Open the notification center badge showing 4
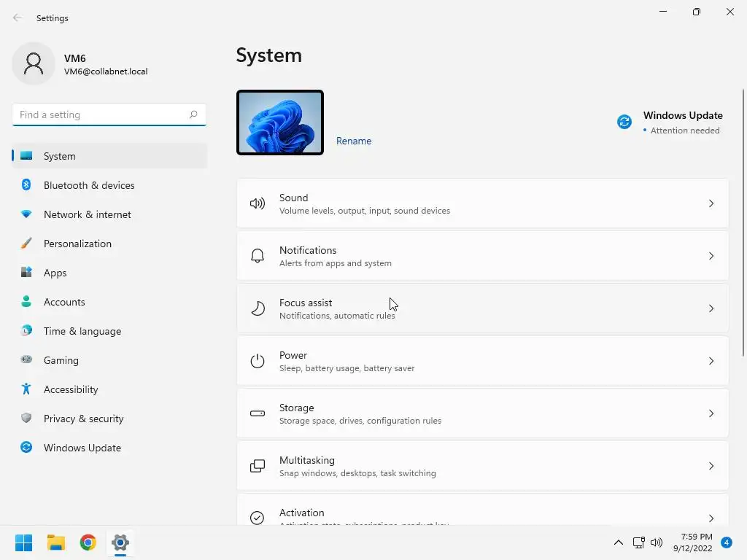This screenshot has height=560, width=747. tap(727, 542)
